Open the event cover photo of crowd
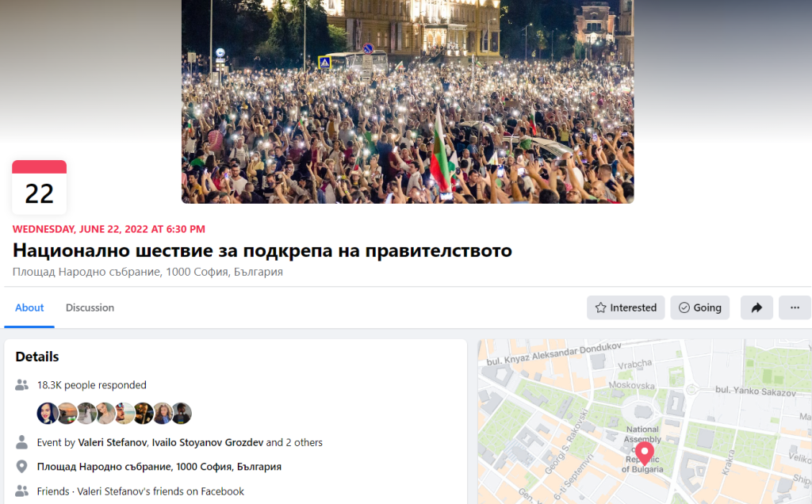Image resolution: width=812 pixels, height=504 pixels. [x=408, y=101]
